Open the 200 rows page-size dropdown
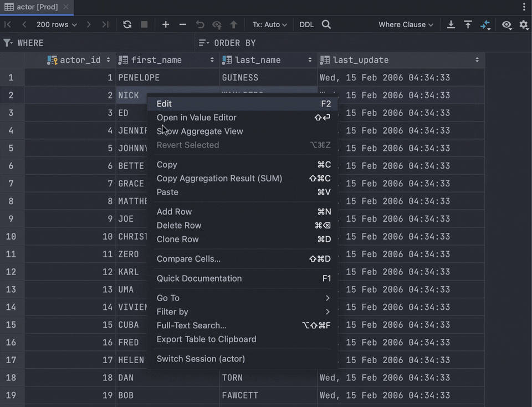This screenshot has width=532, height=407. point(55,24)
